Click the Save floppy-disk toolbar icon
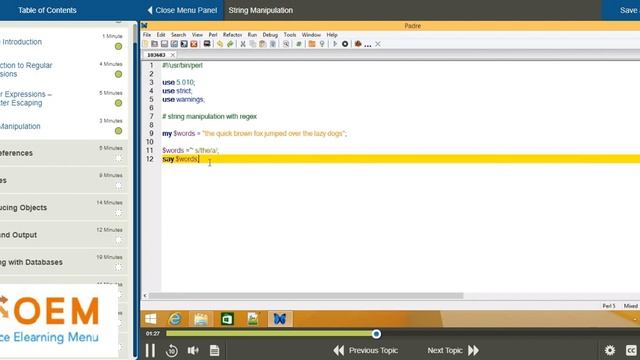 [x=164, y=44]
